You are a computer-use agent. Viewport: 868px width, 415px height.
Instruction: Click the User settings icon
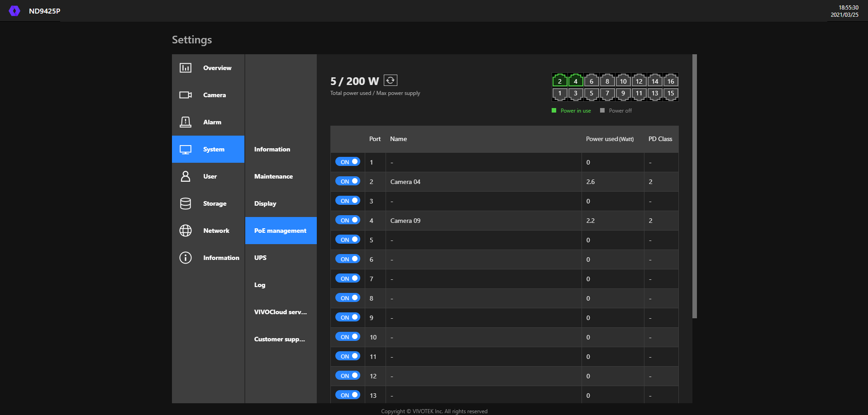186,176
